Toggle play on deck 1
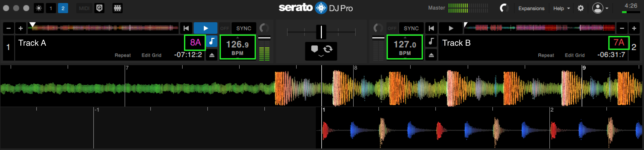The width and height of the screenshot is (644, 150). point(206,28)
